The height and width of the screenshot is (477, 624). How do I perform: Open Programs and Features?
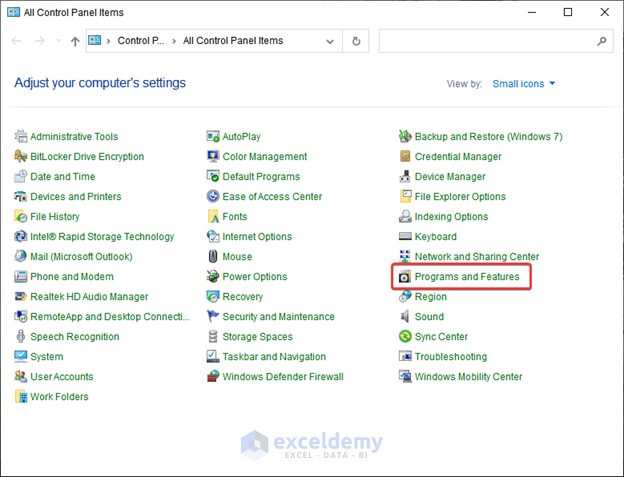pos(467,277)
